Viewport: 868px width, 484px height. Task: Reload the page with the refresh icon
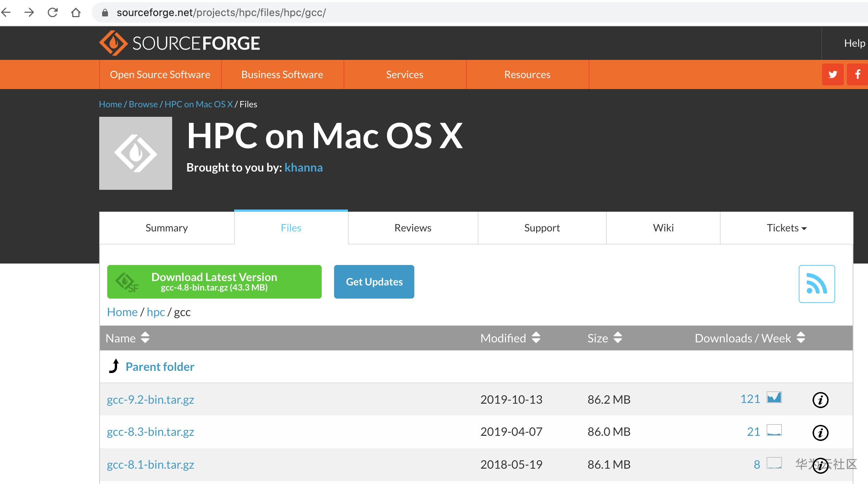pos(53,13)
